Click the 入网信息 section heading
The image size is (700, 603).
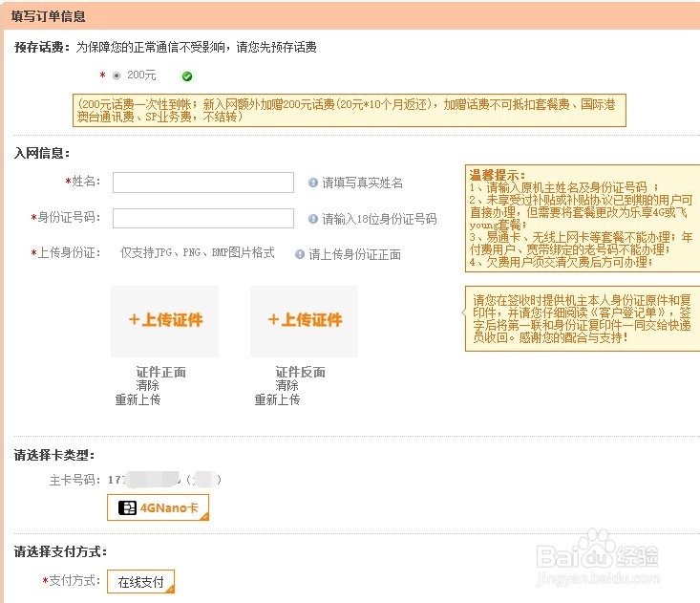(x=42, y=153)
